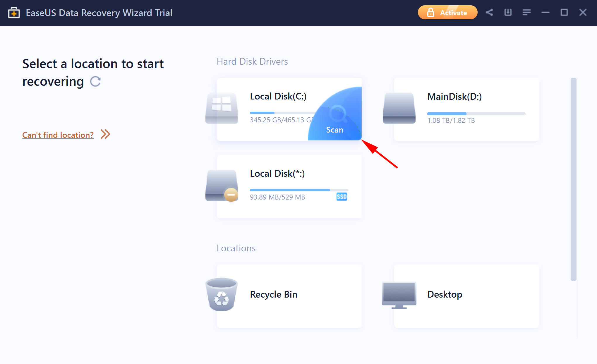Minimize the EaseUS window
Image resolution: width=597 pixels, height=364 pixels.
point(545,12)
